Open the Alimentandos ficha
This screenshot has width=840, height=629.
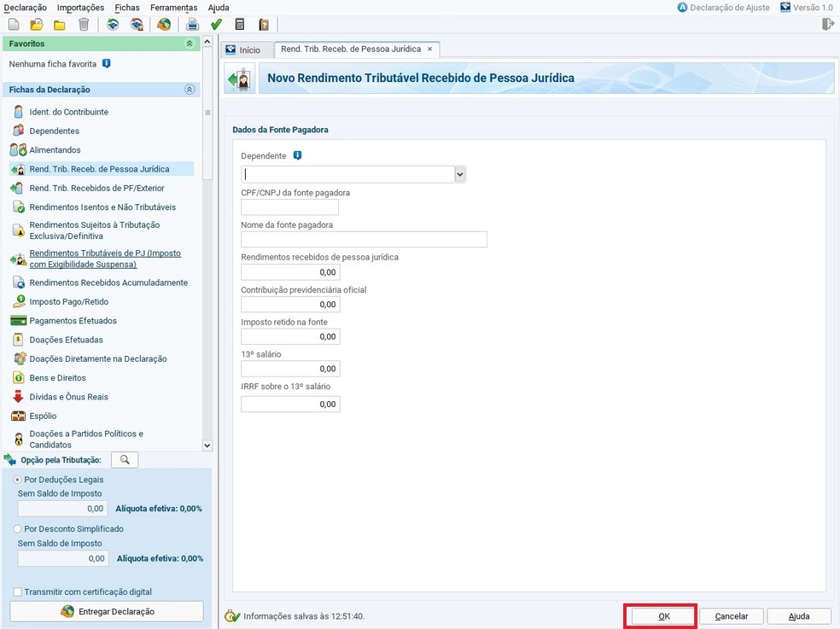(55, 150)
